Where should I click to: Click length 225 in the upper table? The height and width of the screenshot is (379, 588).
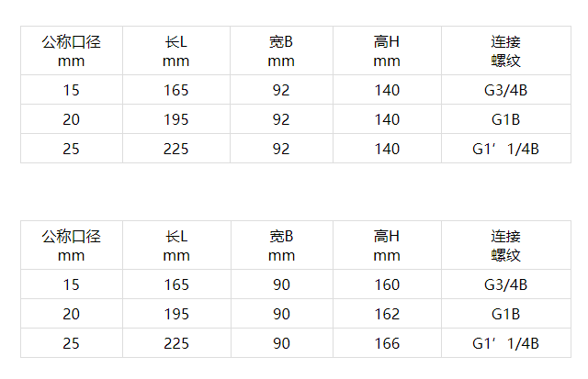point(175,149)
